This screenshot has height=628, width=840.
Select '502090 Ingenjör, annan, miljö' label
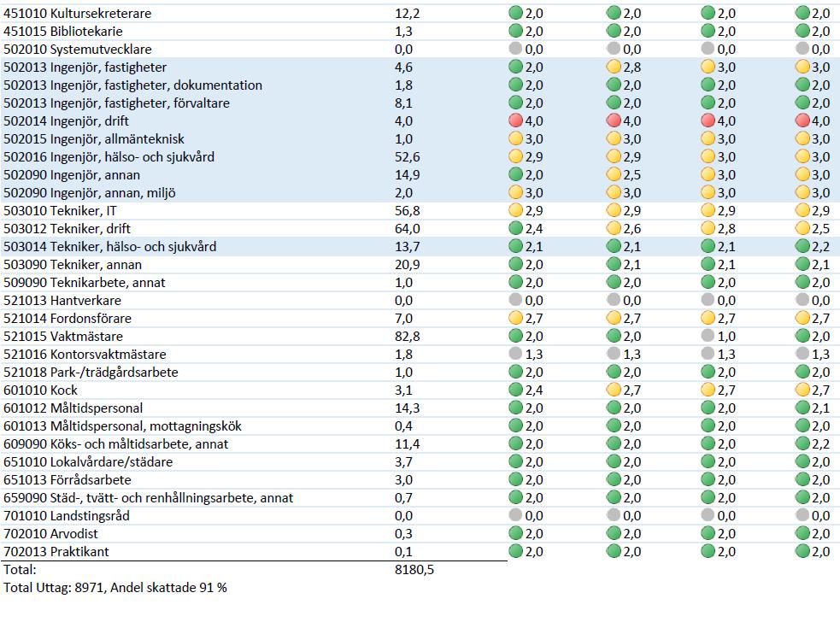pos(90,193)
